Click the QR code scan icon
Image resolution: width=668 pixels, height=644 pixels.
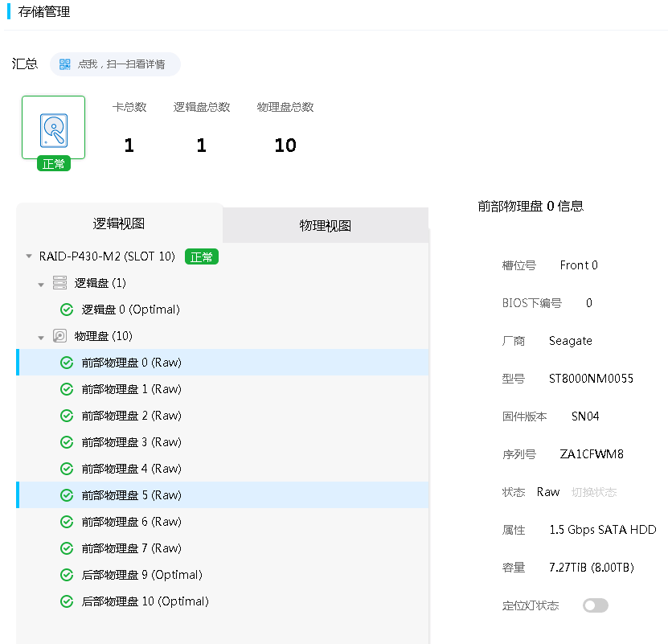point(65,64)
